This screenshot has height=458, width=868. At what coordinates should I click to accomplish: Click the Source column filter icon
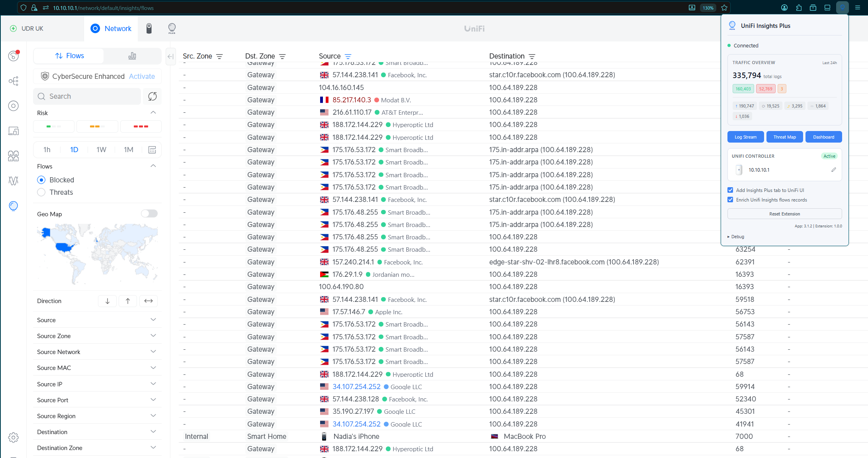[348, 57]
